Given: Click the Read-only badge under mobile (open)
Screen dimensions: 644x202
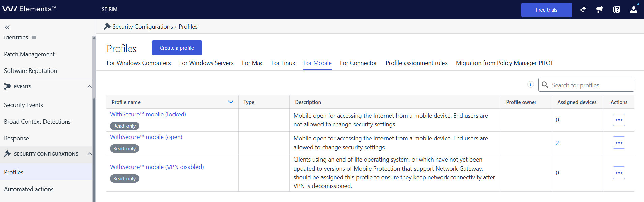Looking at the screenshot, I should click(124, 148).
